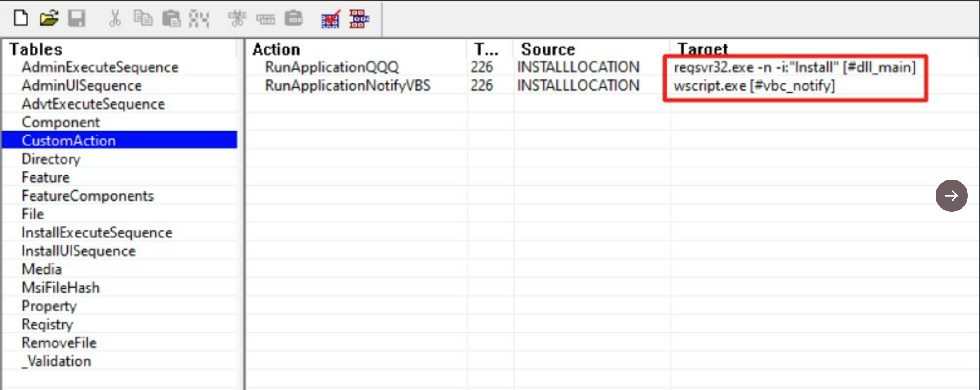Click the wscript.exe target cell
980x390 pixels.
(754, 86)
